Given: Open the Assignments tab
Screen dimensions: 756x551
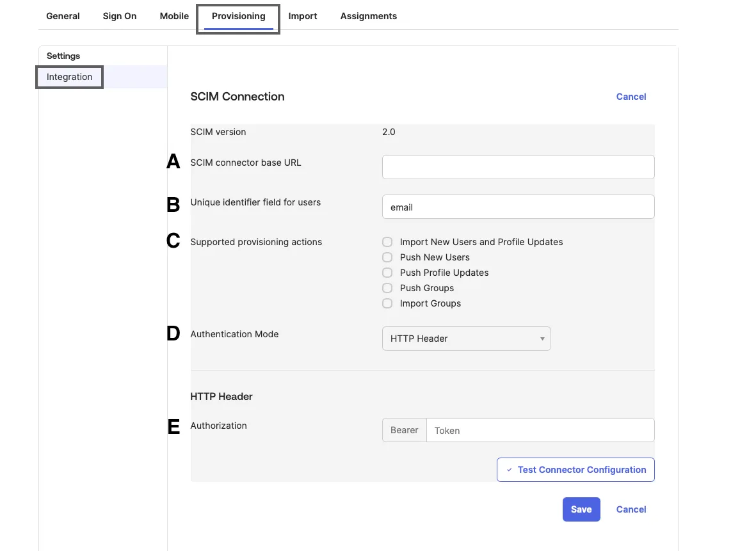Looking at the screenshot, I should pos(368,16).
